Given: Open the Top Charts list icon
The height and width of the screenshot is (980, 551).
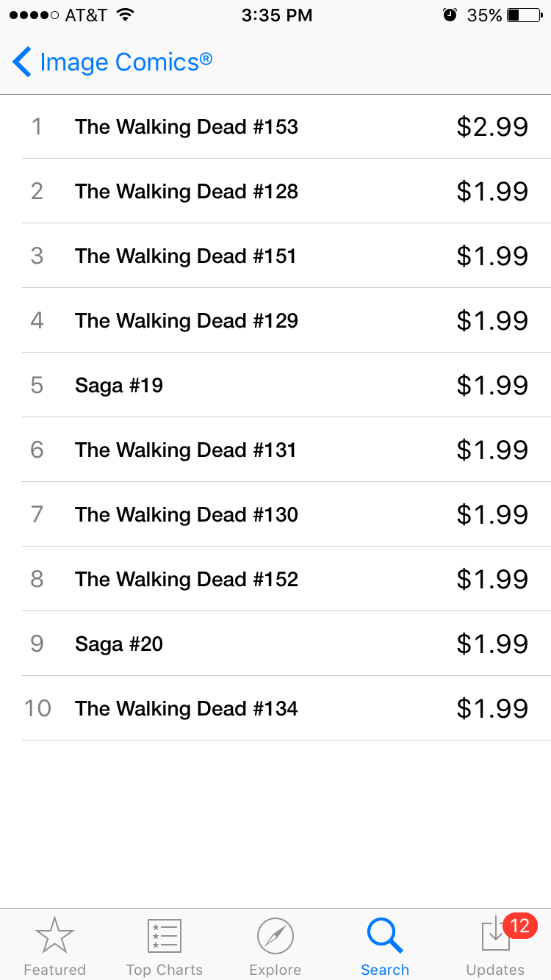Looking at the screenshot, I should click(165, 937).
